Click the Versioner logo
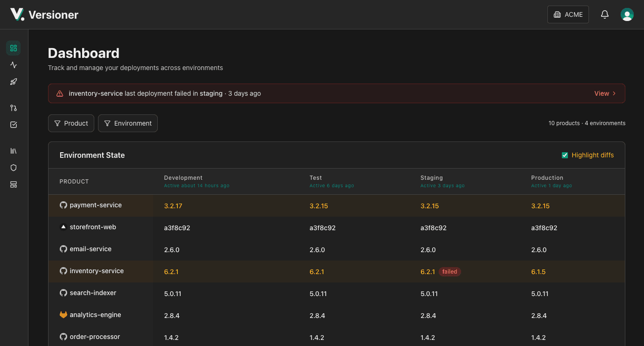644x346 pixels. (x=17, y=14)
